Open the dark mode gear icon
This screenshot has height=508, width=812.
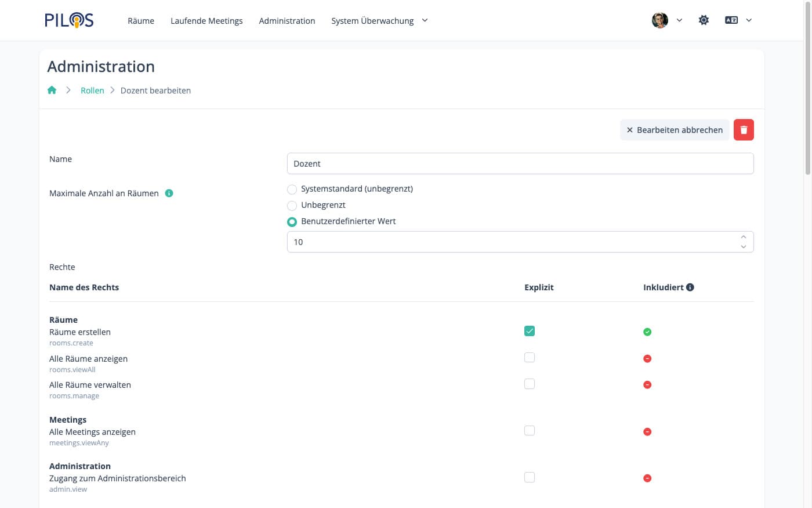click(x=704, y=20)
